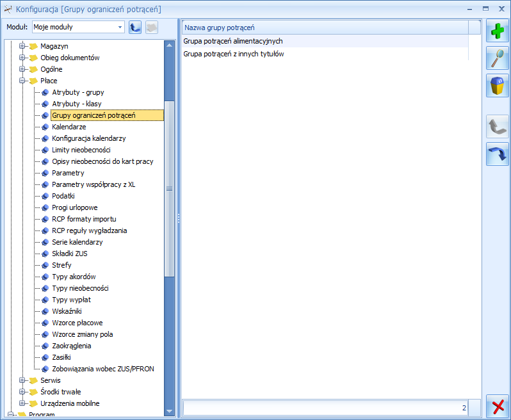The image size is (511, 420).
Task: Select Progi urlopowe
Action: (75, 207)
